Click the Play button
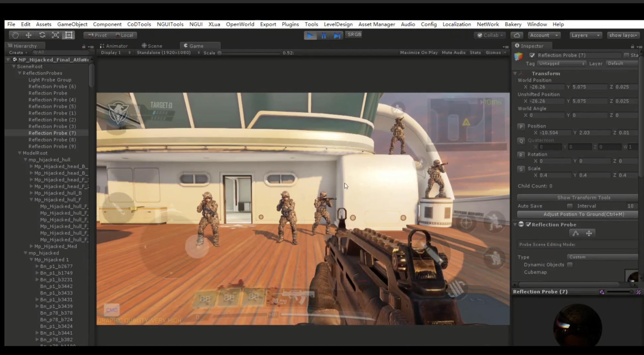The width and height of the screenshot is (644, 355). pos(310,36)
